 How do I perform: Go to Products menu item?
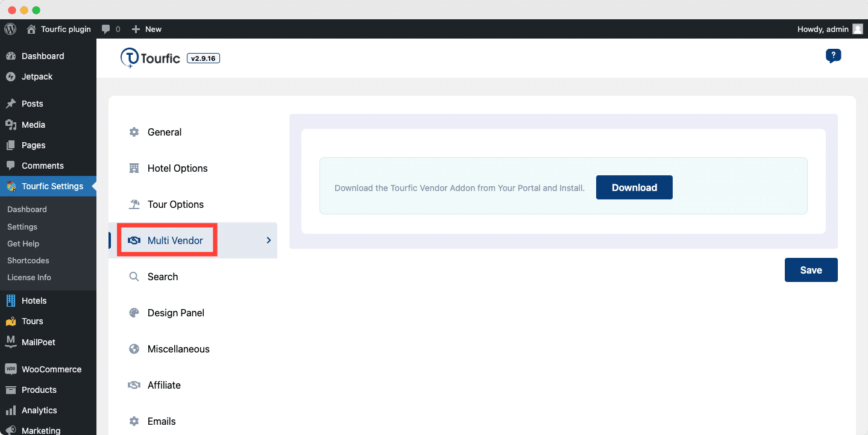[48, 390]
